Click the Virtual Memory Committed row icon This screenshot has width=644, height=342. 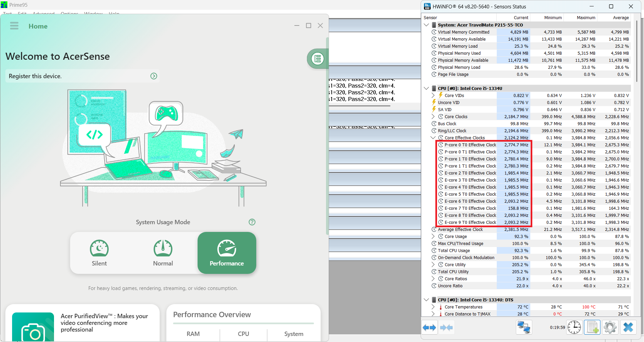434,32
